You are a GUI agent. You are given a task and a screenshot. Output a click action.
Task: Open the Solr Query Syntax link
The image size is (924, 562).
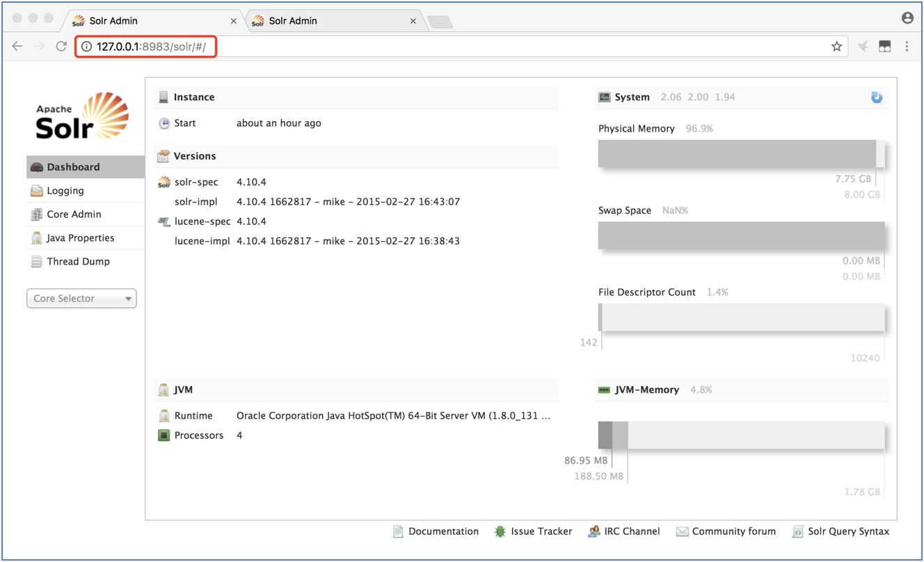click(848, 531)
